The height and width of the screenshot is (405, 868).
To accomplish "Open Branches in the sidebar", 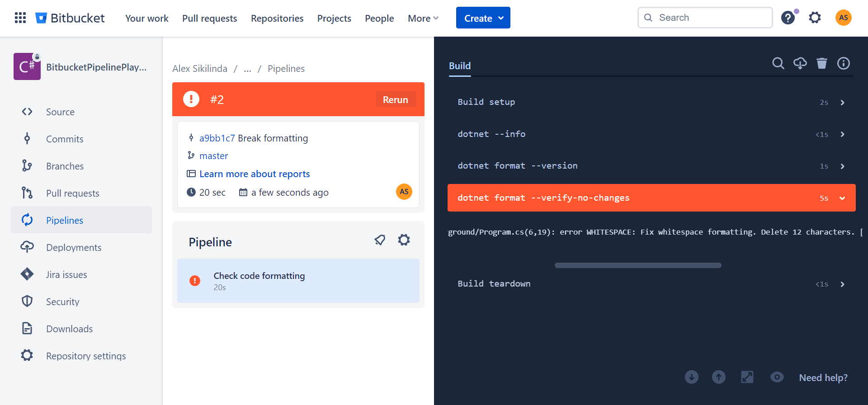I will point(81,166).
